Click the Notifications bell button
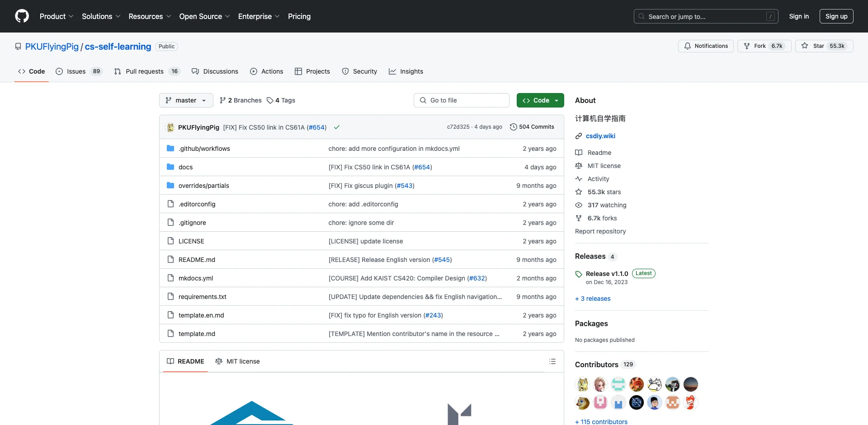868x425 pixels. tap(706, 46)
